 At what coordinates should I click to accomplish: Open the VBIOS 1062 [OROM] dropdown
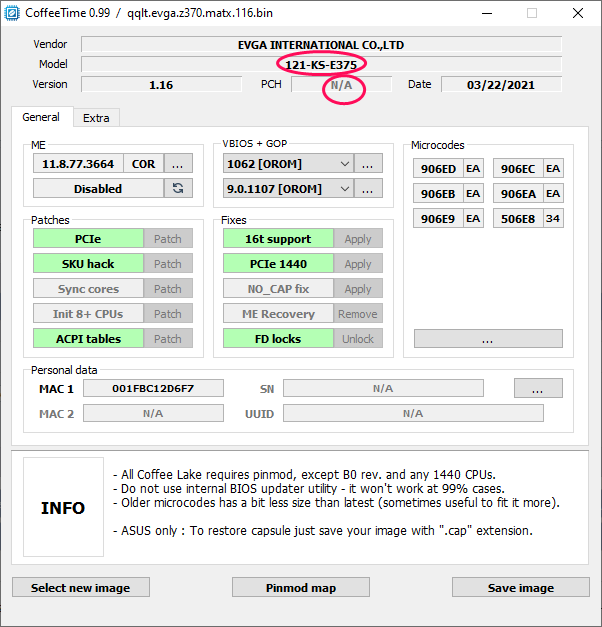tap(288, 164)
